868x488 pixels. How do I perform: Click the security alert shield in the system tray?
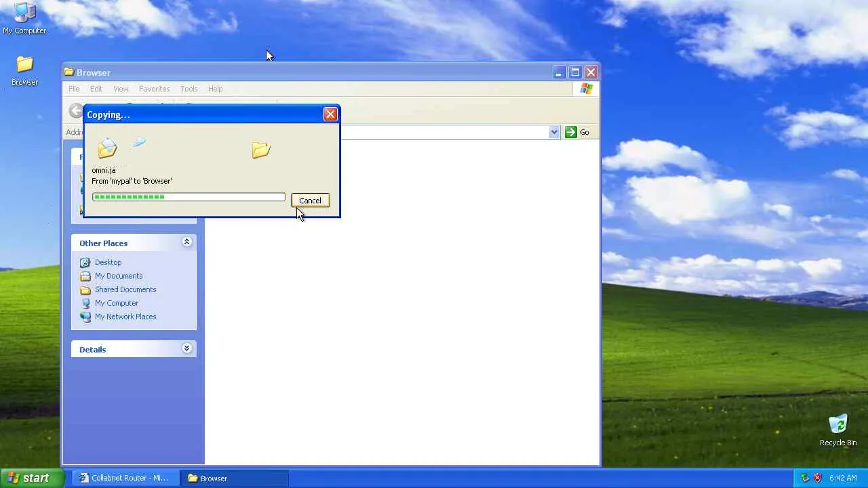pos(817,478)
